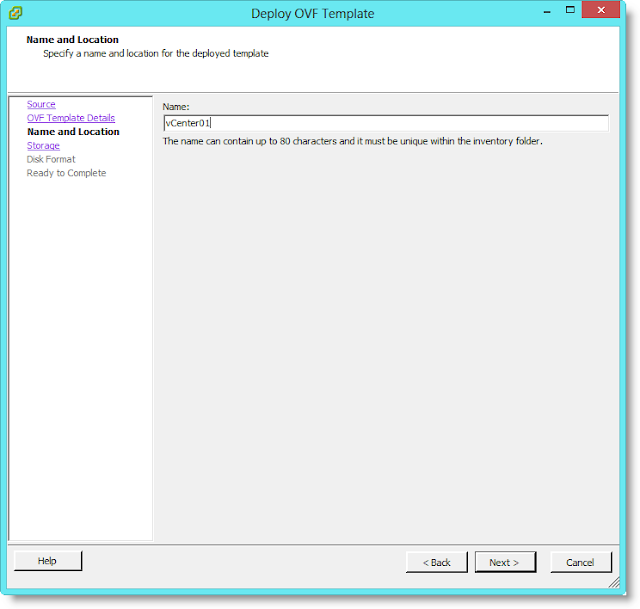Click the window resize grip corner
The image size is (640, 609).
(614, 582)
